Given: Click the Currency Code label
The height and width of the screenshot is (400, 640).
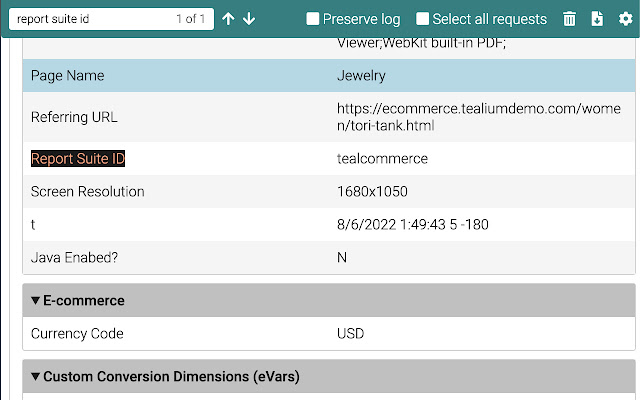Looking at the screenshot, I should 77,334.
